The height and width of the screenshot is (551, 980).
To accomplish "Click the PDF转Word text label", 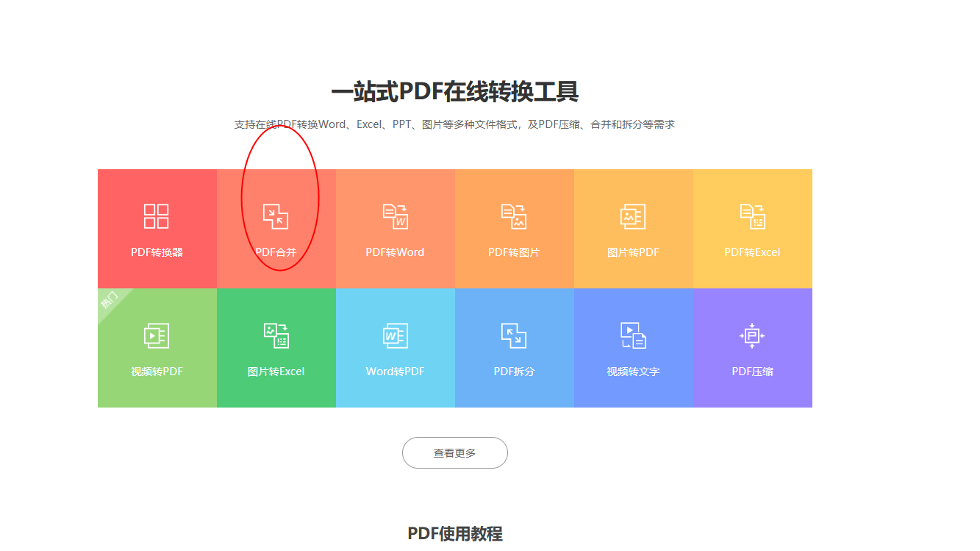I will click(x=395, y=252).
